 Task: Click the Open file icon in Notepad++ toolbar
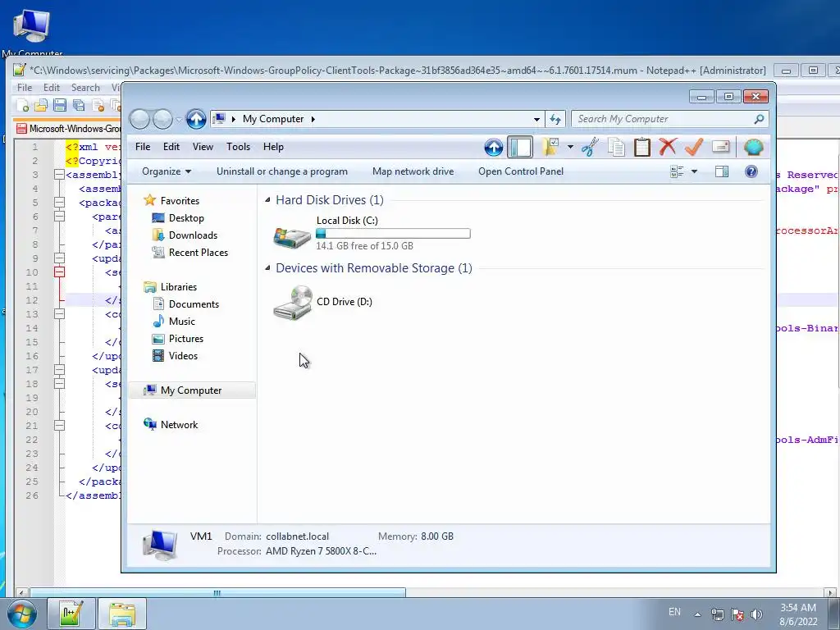point(41,105)
